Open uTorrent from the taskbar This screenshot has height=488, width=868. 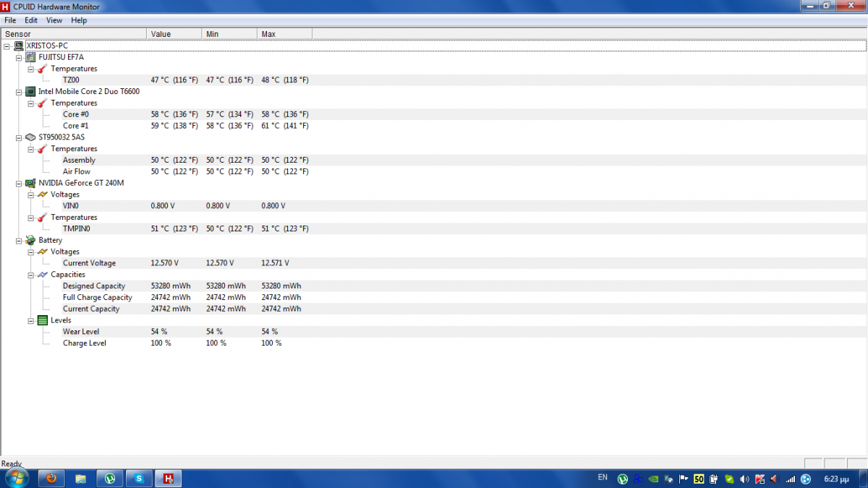click(110, 479)
